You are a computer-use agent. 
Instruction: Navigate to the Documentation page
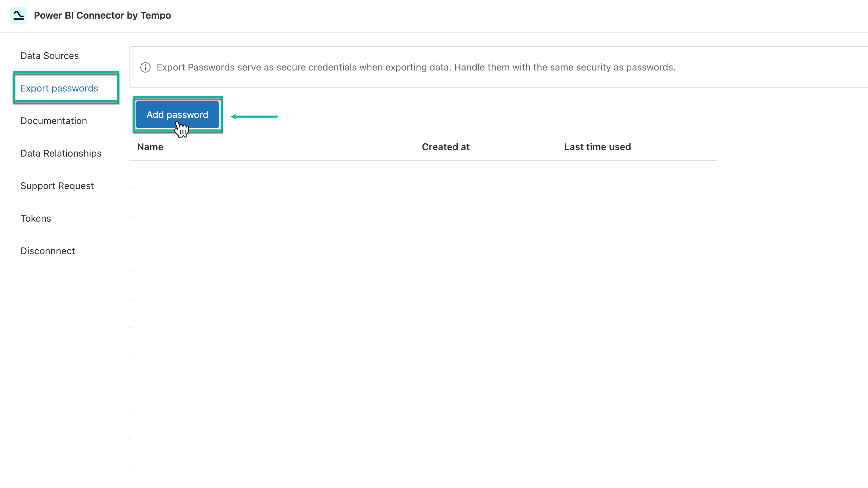point(54,121)
